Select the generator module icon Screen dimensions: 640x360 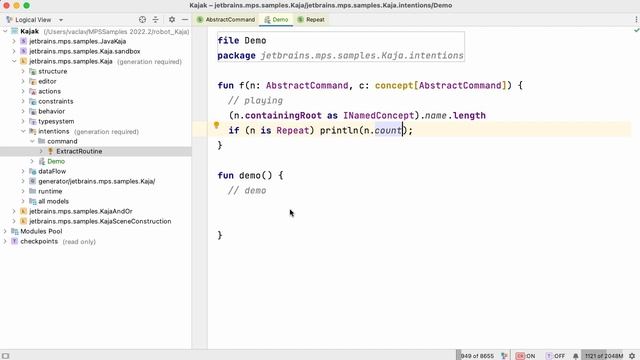point(33,181)
